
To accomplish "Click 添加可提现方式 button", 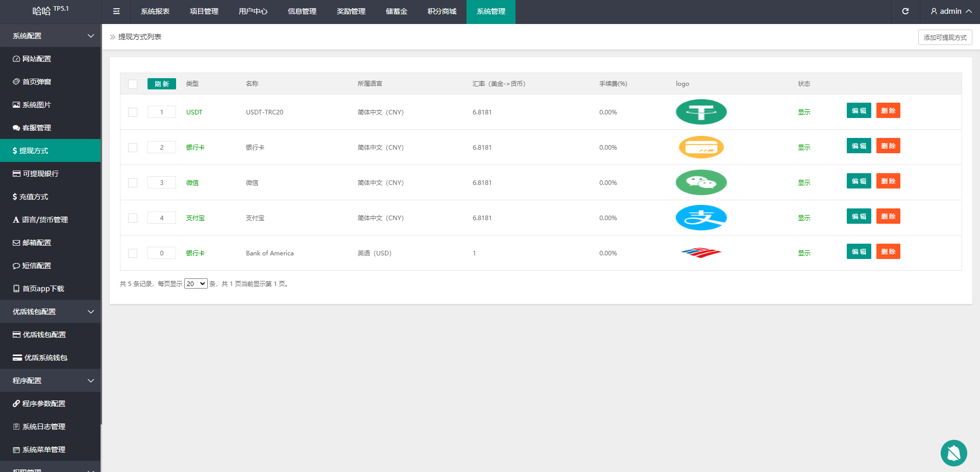I will (x=945, y=37).
